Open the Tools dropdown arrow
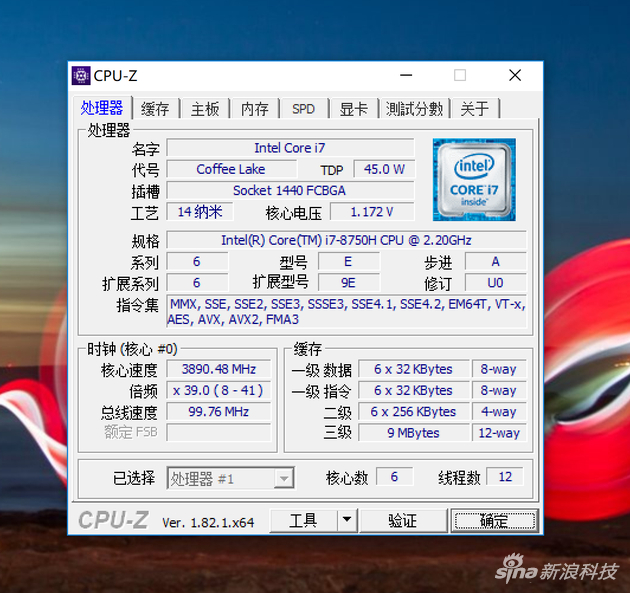 347,521
